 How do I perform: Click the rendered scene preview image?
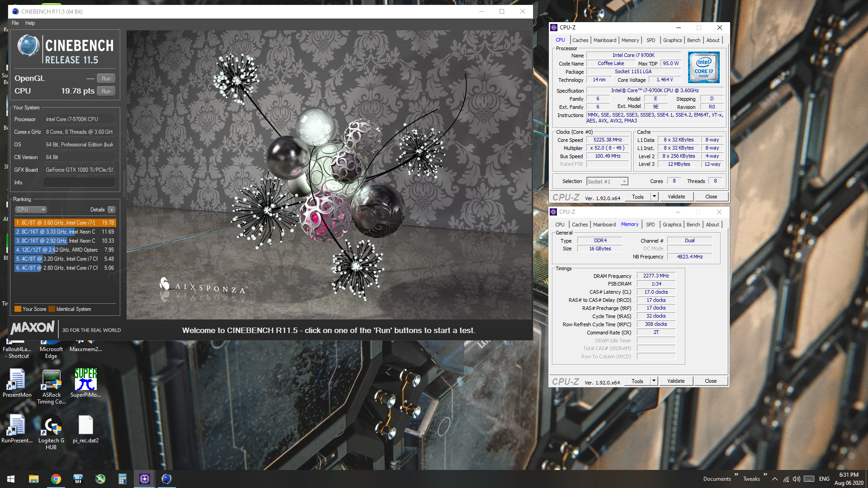point(329,175)
